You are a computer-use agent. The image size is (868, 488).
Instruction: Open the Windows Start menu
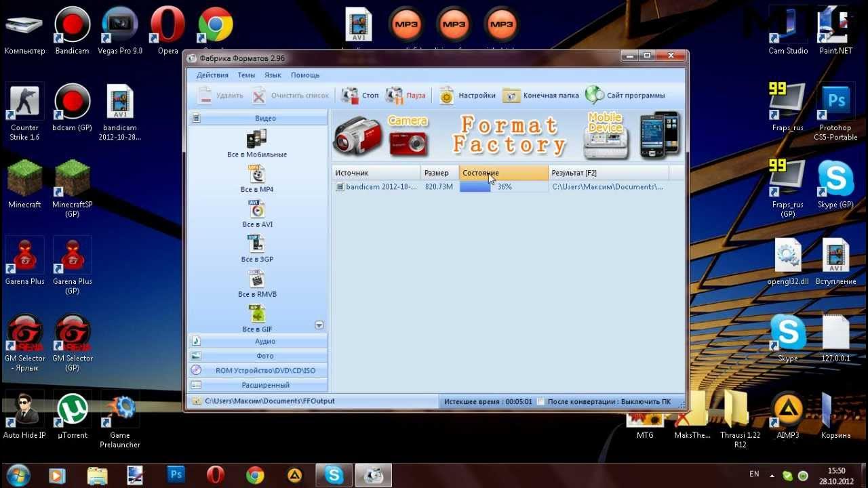tap(17, 474)
